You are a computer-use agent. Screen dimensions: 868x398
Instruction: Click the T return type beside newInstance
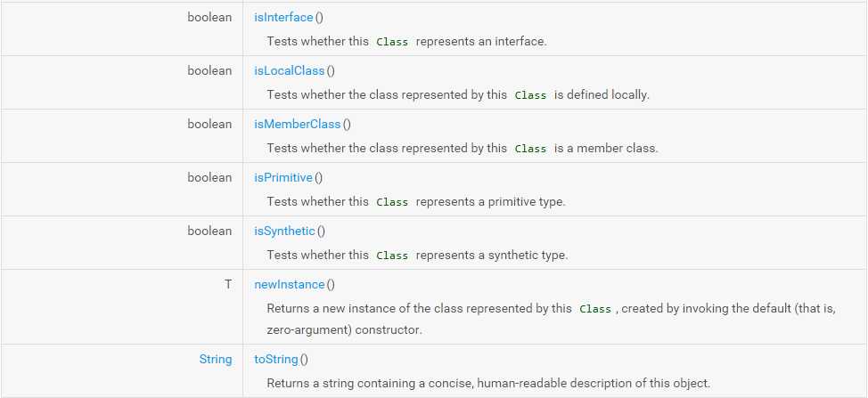[x=228, y=285]
